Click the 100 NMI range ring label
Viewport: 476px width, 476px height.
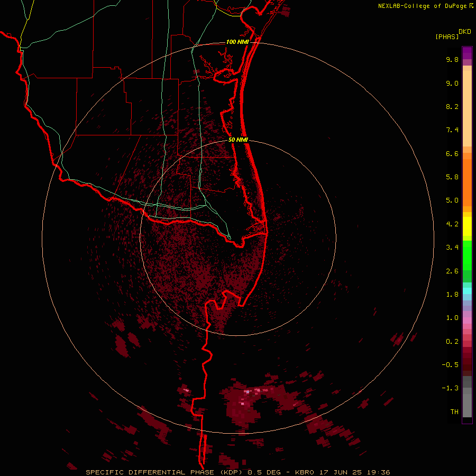point(237,42)
